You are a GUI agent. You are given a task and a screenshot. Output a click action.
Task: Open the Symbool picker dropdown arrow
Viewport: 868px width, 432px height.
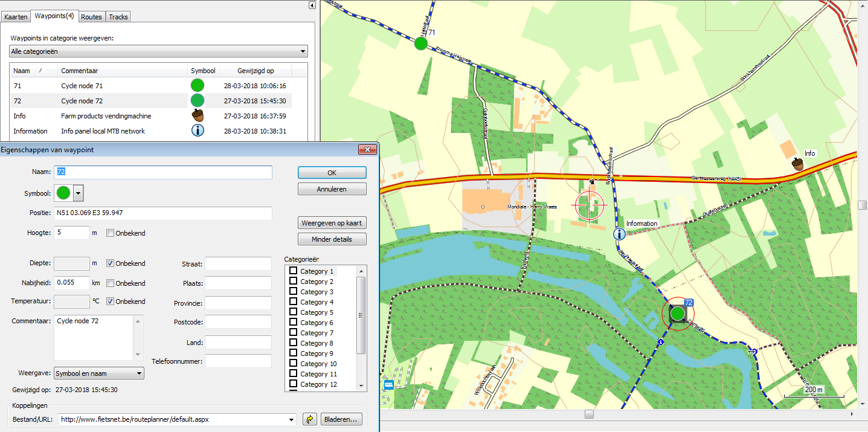click(78, 193)
